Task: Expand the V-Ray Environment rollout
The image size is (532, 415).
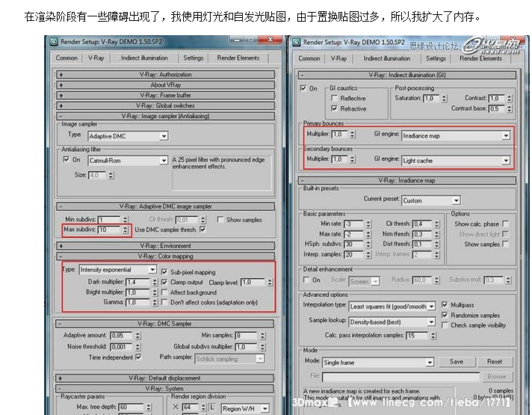Action: click(166, 246)
